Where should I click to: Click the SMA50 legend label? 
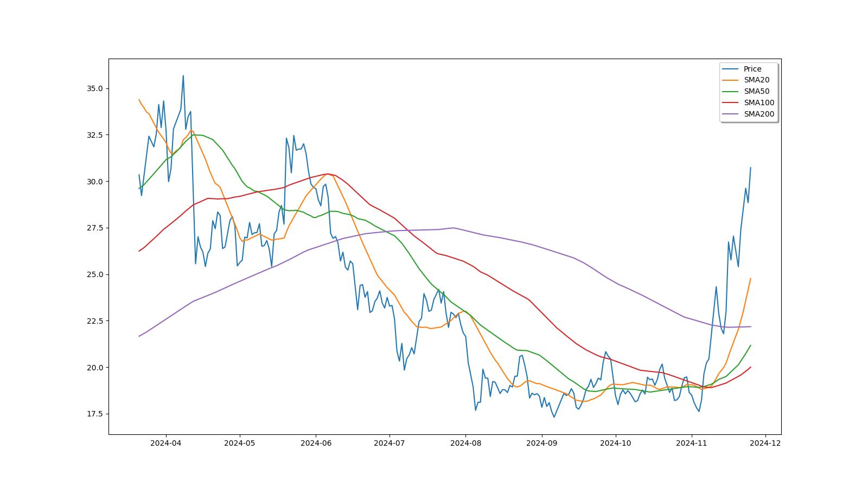pos(756,92)
